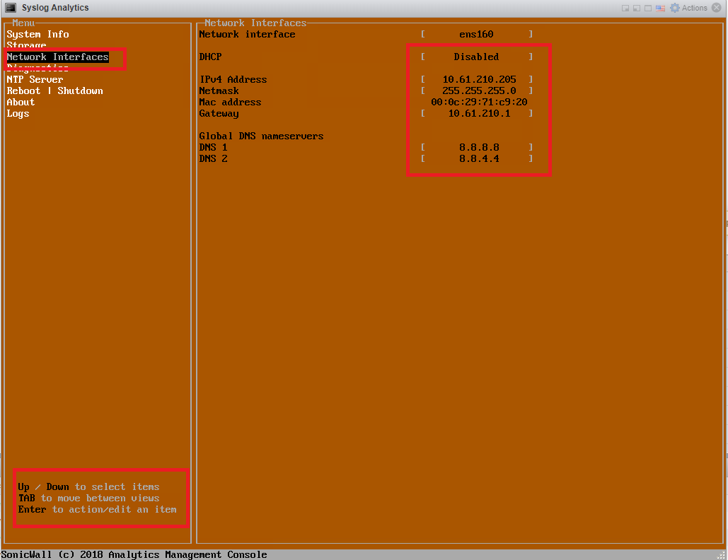This screenshot has width=728, height=560.
Task: Open the About menu item
Action: coord(21,102)
